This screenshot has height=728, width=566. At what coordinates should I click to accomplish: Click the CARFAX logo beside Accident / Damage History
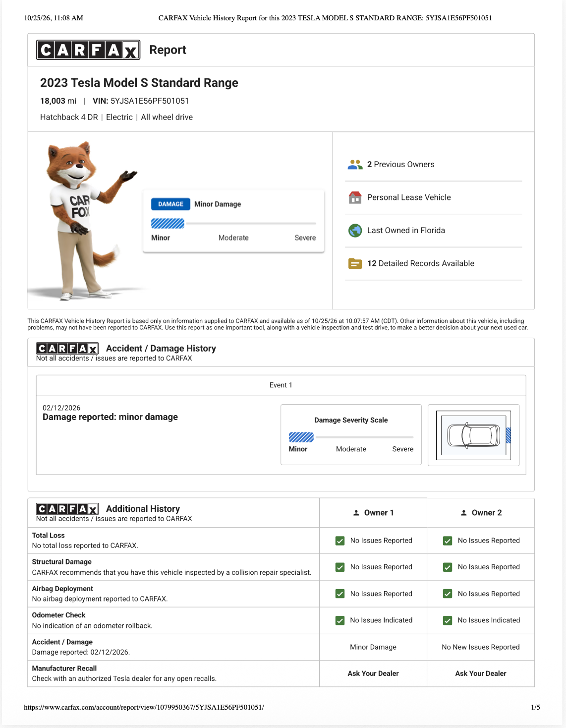pos(67,349)
